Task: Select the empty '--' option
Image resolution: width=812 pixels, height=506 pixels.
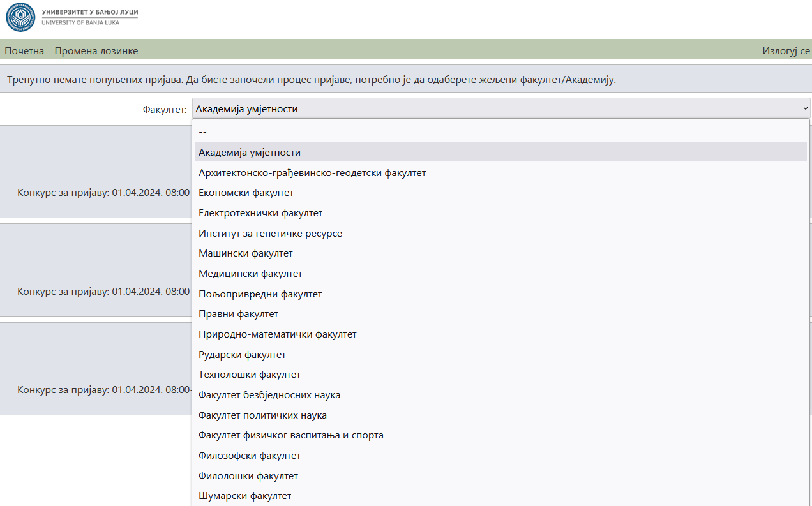Action: pos(202,132)
